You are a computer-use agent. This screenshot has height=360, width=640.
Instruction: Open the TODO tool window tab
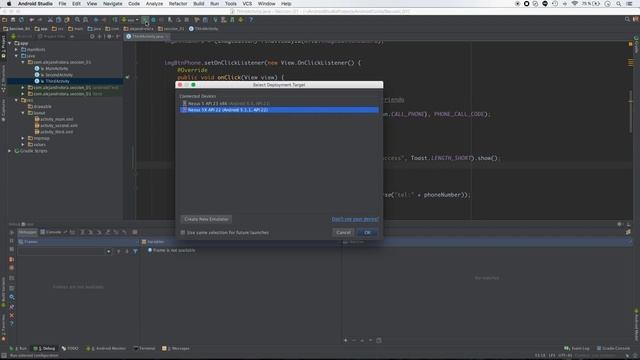point(70,349)
